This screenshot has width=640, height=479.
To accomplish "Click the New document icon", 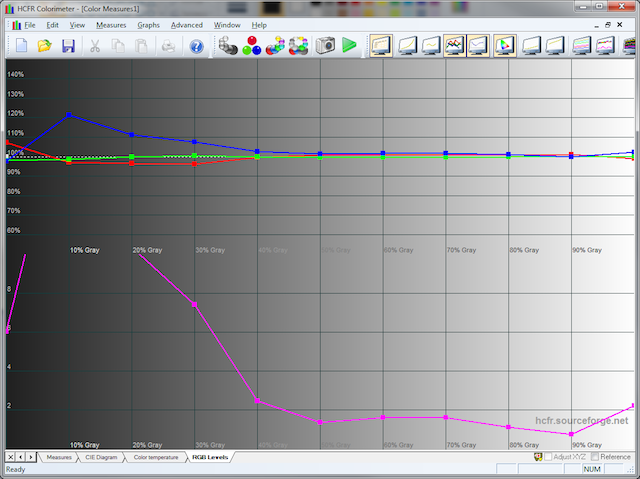I will (x=22, y=45).
